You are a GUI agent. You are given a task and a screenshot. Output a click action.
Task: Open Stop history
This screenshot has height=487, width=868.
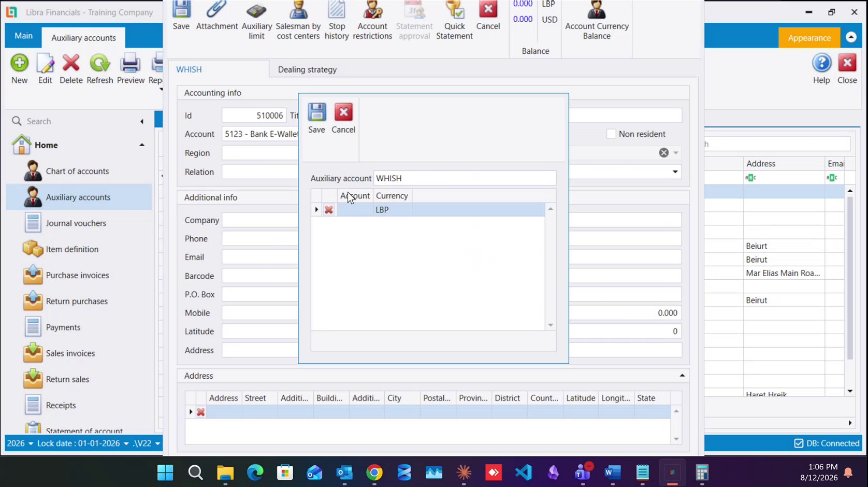[337, 21]
